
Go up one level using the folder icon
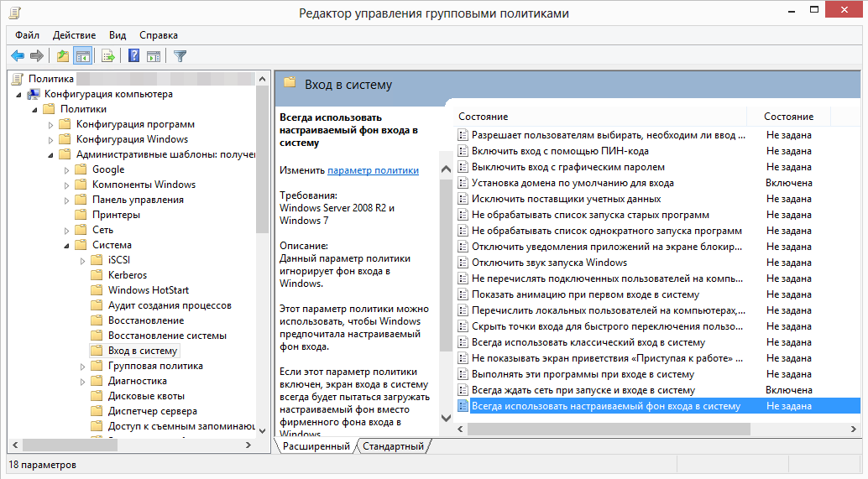(62, 56)
